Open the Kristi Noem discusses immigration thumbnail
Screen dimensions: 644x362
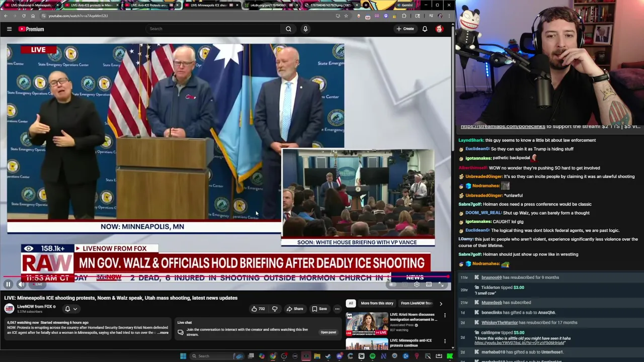[x=366, y=324]
